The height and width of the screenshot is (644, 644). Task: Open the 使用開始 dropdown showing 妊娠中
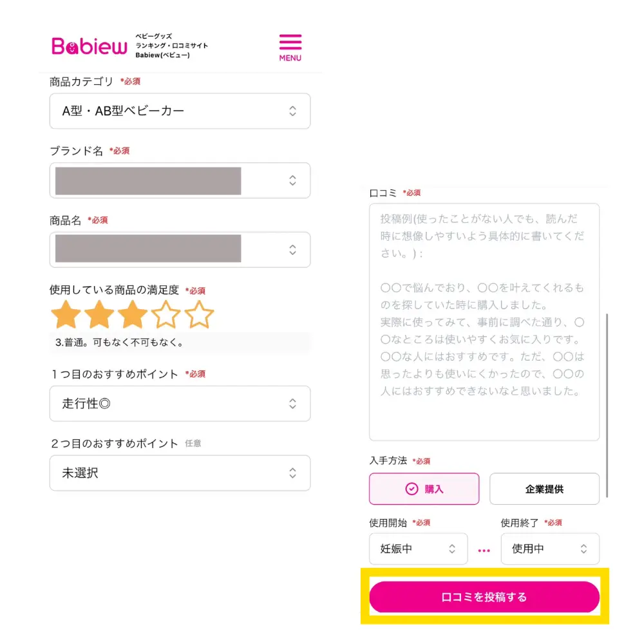point(418,549)
